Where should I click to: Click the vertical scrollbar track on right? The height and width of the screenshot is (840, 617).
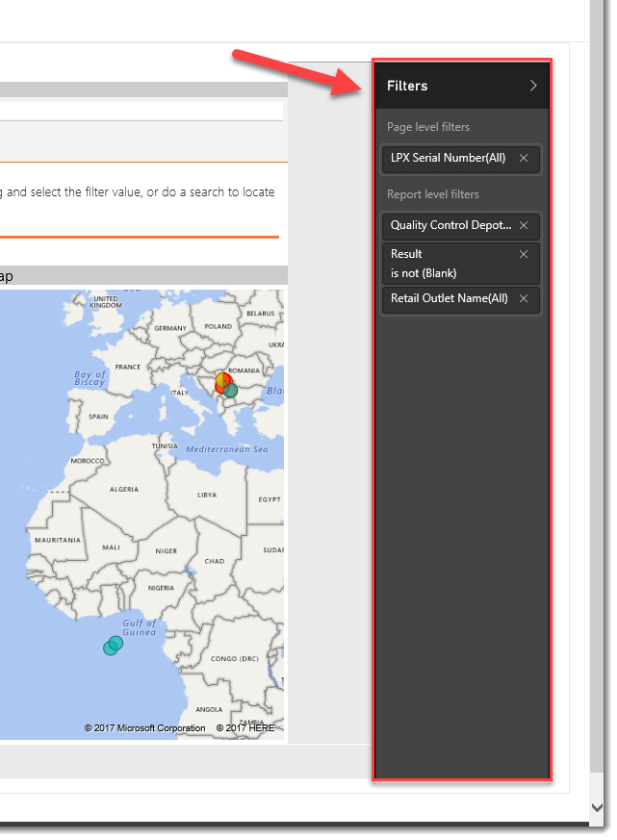[x=597, y=386]
